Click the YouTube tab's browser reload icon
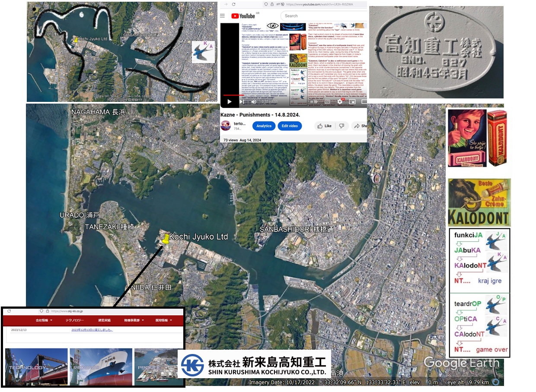This screenshot has width=536, height=392. 233,4
